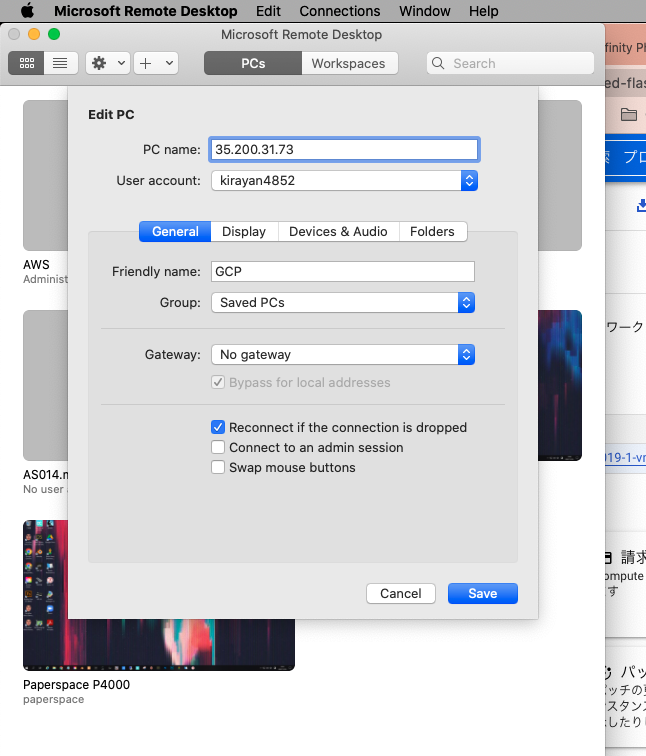Select the PCs segment
This screenshot has width=646, height=756.
[x=253, y=63]
